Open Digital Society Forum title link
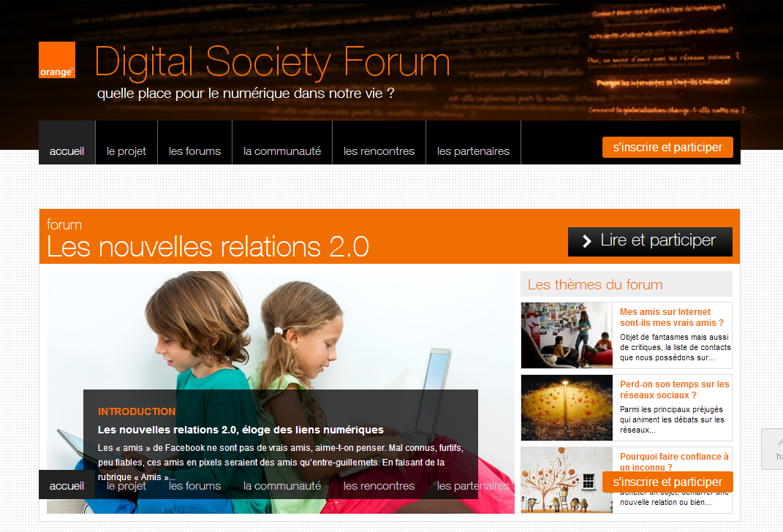This screenshot has width=783, height=532. [272, 62]
